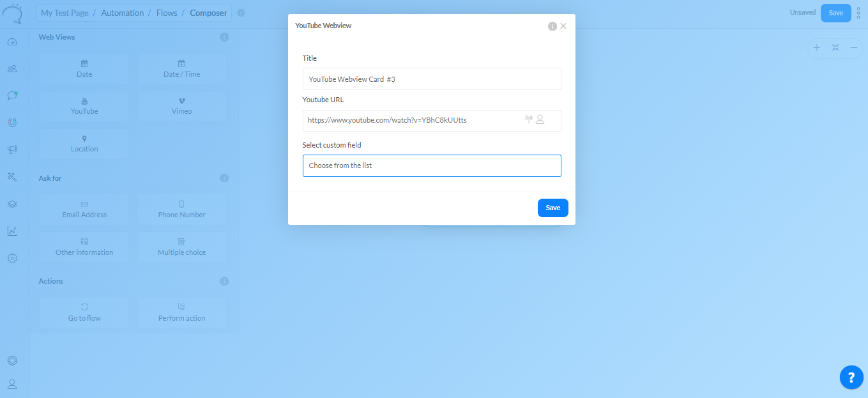Click the Automation breadcrumb item
Viewport: 868px width, 398px height.
click(122, 13)
